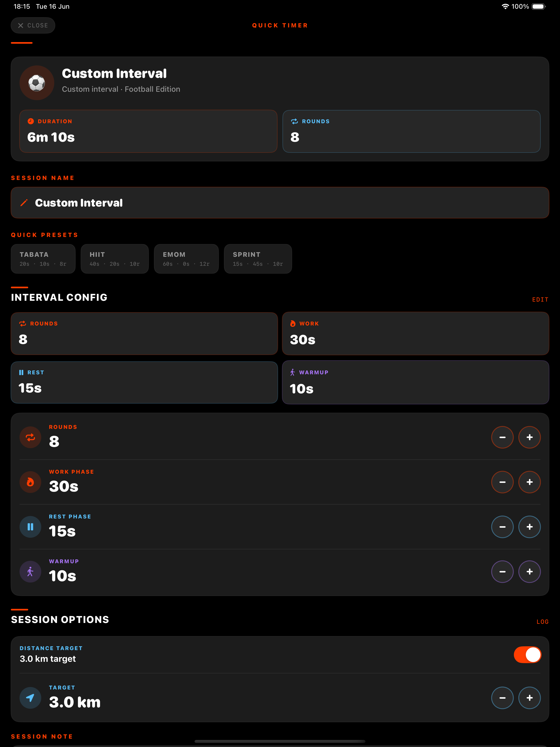Tap the flame icon in Work Phase row
Viewport: 560px width, 747px height.
(x=30, y=482)
